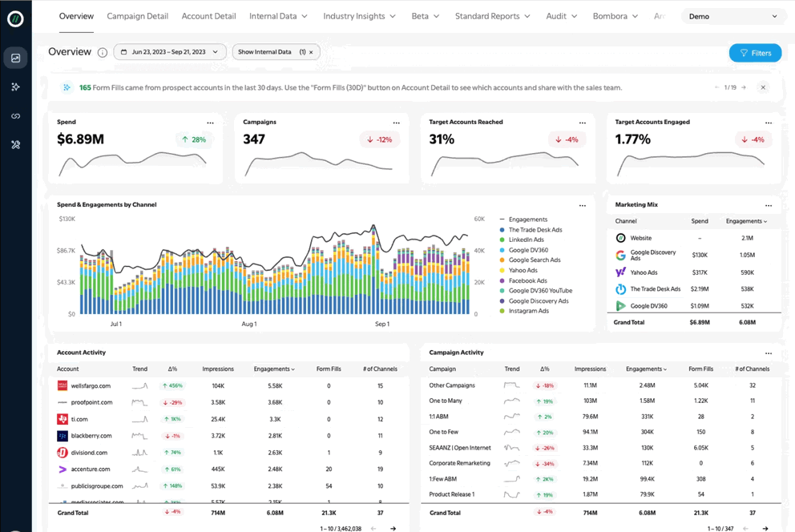Viewport: 795px width, 532px height.
Task: Toggle the Engagements line in legend
Action: pyautogui.click(x=527, y=220)
